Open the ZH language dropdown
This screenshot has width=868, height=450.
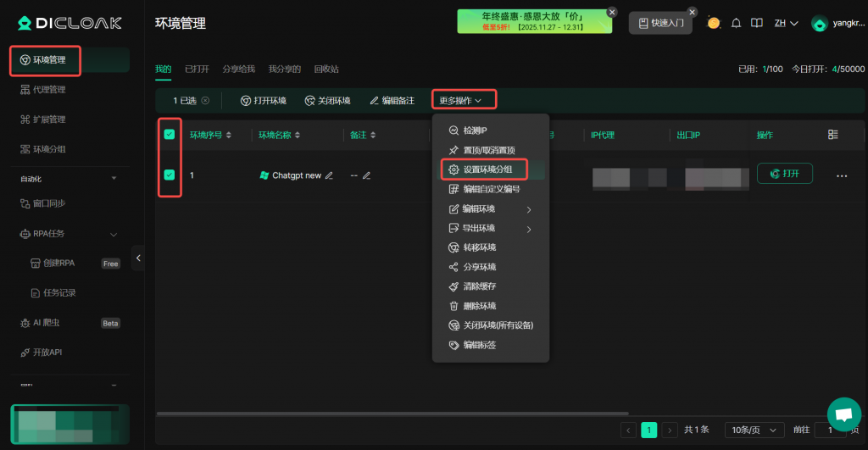click(786, 23)
